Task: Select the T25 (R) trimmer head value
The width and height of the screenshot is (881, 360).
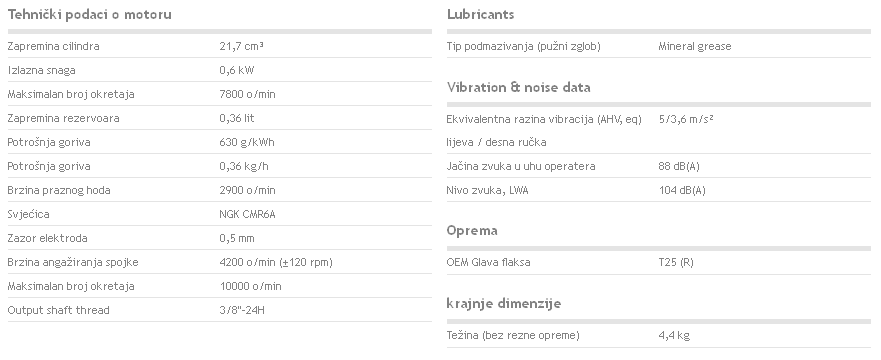Action: [x=676, y=263]
